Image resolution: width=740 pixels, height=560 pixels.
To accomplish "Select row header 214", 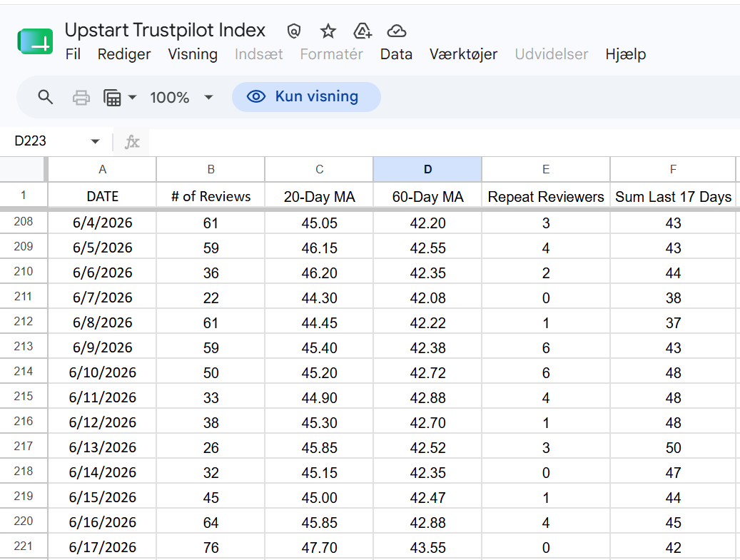I will [23, 371].
